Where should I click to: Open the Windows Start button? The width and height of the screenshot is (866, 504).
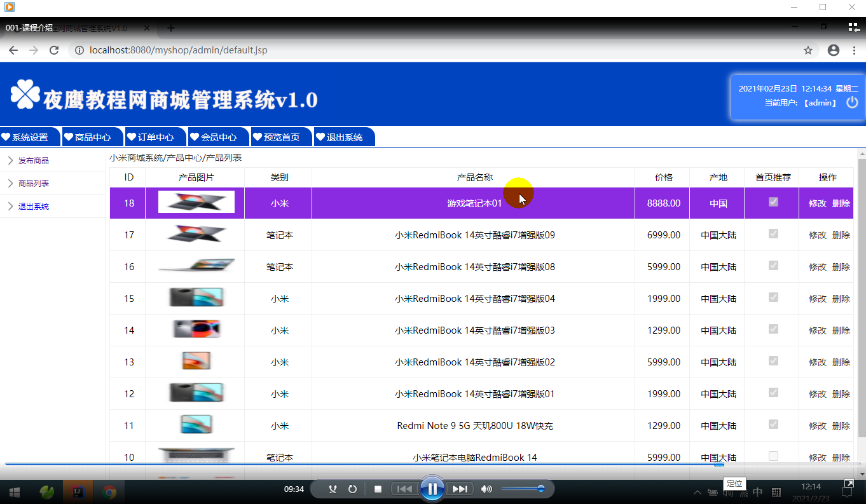14,491
